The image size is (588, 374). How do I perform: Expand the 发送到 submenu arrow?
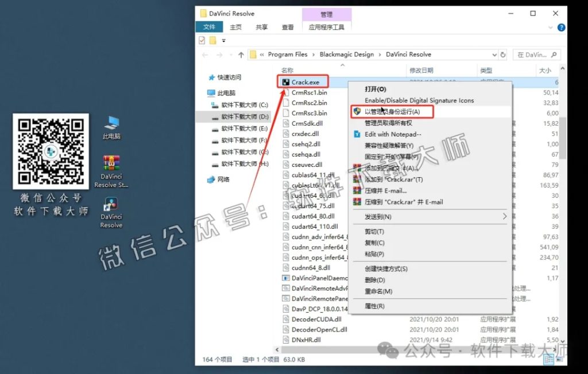(x=505, y=216)
